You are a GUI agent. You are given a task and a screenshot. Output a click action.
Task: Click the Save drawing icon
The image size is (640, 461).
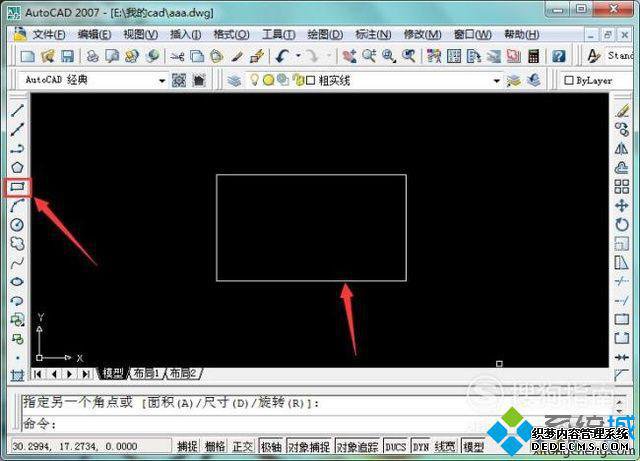(67, 56)
